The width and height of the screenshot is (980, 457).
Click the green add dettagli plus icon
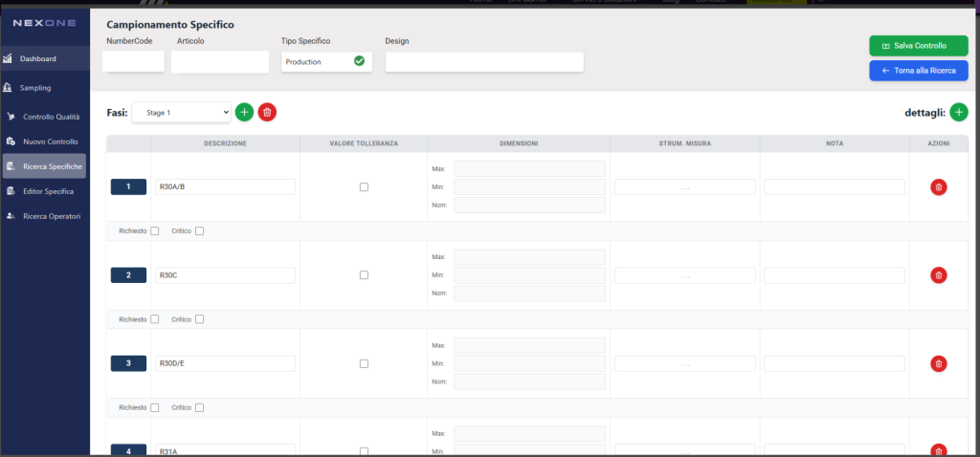pos(959,113)
